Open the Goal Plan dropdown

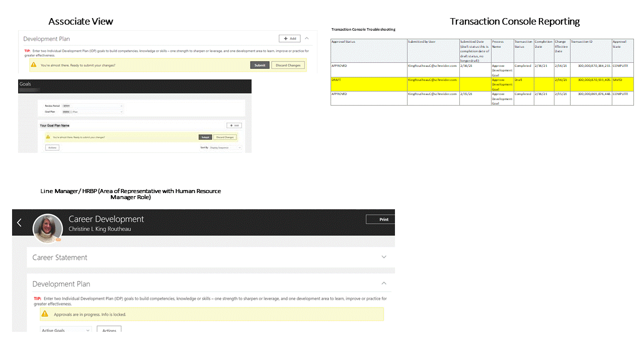(122, 112)
